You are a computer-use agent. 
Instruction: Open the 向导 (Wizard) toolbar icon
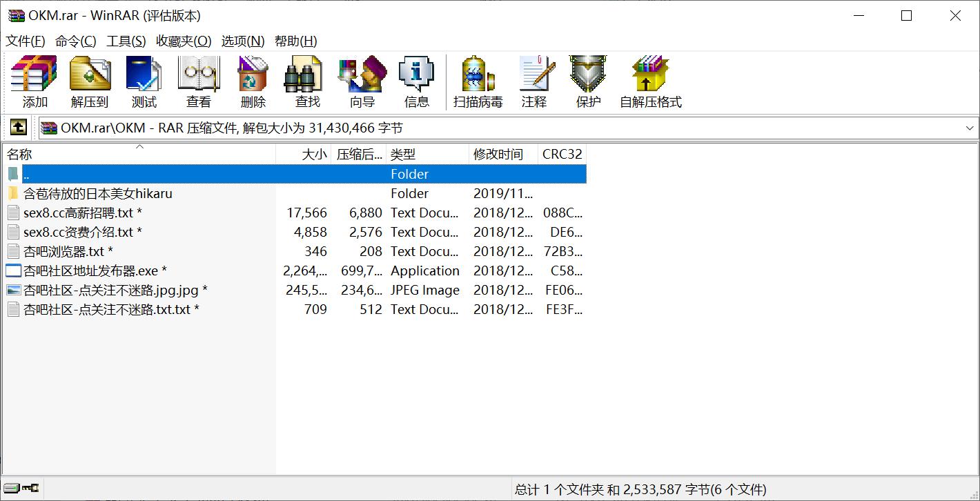coord(362,74)
